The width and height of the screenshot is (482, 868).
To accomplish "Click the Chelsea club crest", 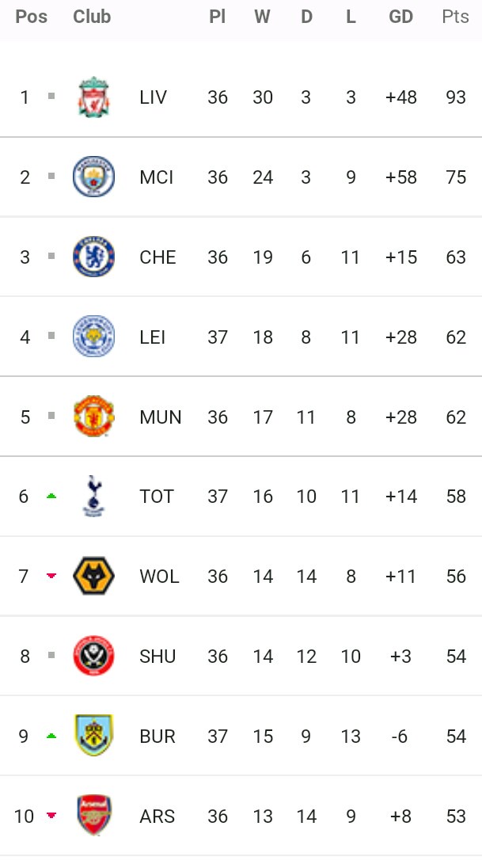I will (93, 257).
